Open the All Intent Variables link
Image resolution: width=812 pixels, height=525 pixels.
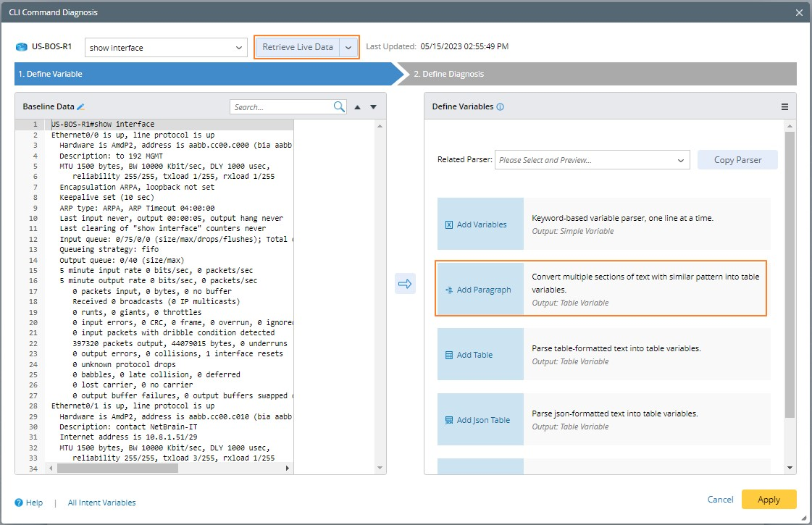tap(101, 503)
